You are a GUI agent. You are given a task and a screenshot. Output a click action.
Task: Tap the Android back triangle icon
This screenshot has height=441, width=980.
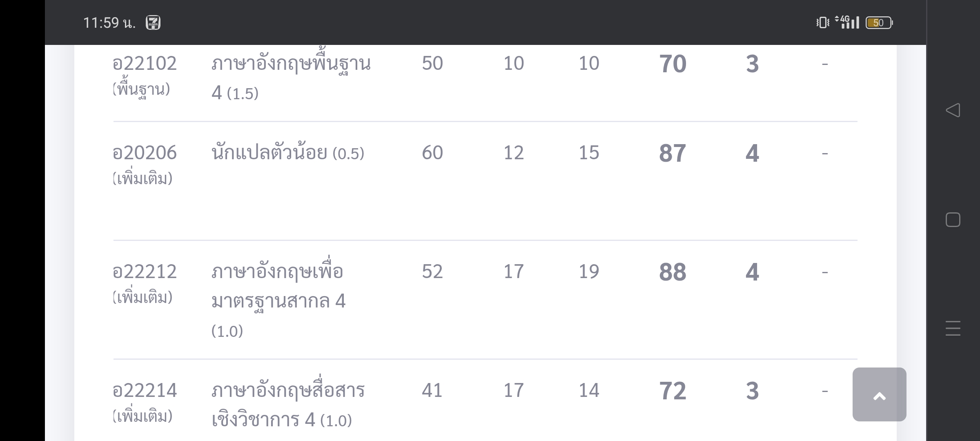click(953, 110)
